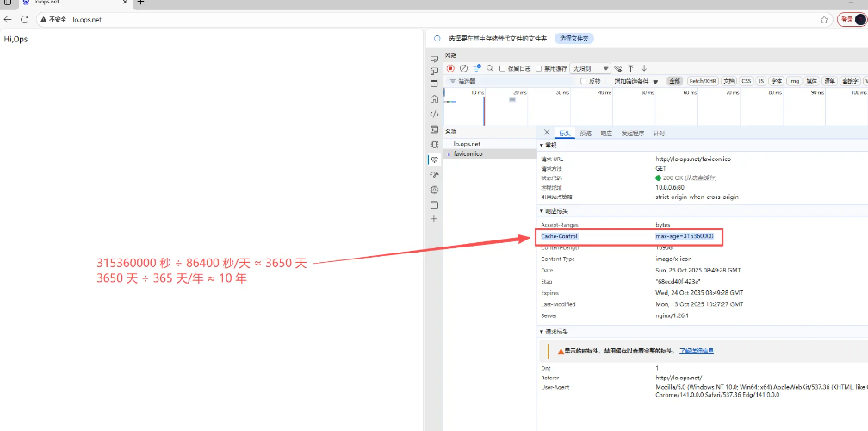
Task: Switch to the 计时 tab
Action: click(x=659, y=134)
